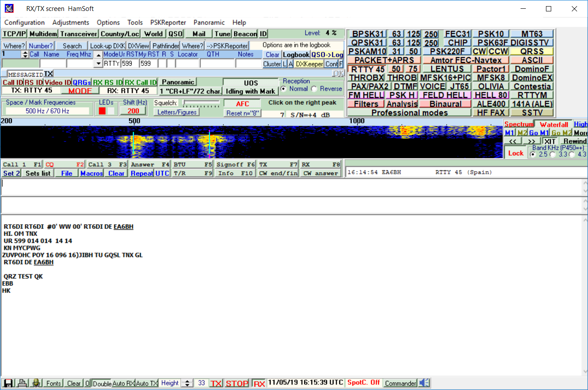Select SSTV mode
This screenshot has height=390, width=588.
click(x=532, y=112)
